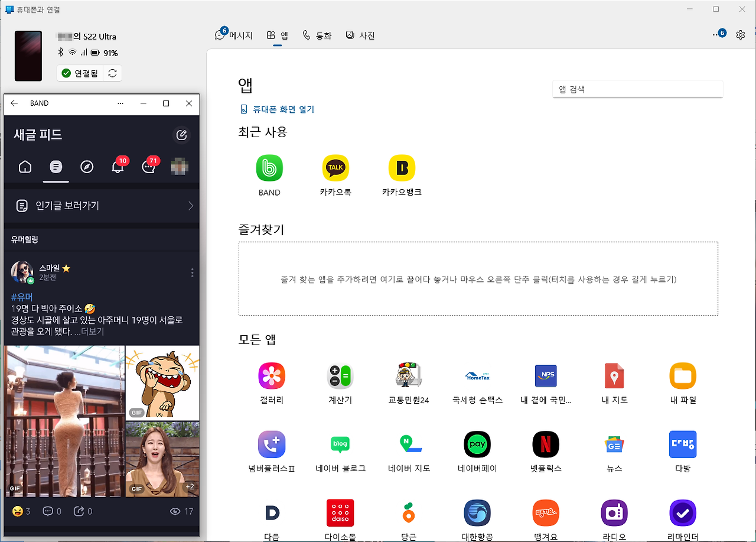The width and height of the screenshot is (756, 542).
Task: Open the 다음 app
Action: [272, 513]
